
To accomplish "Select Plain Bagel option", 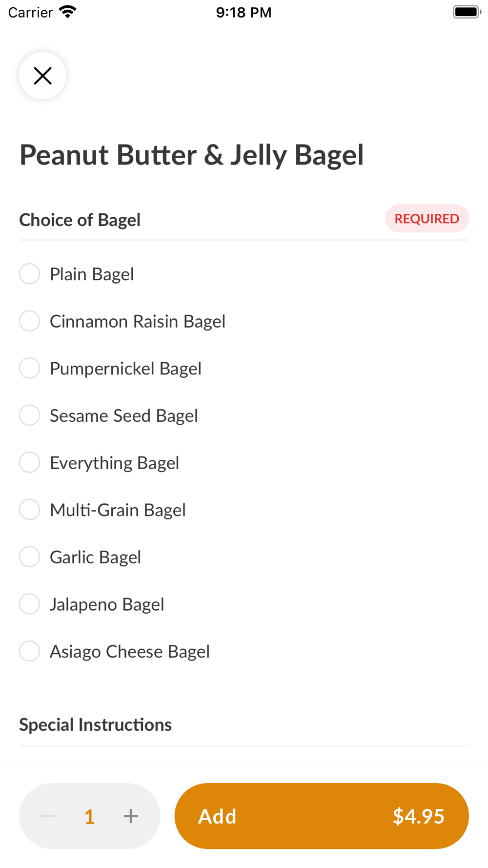I will (30, 274).
